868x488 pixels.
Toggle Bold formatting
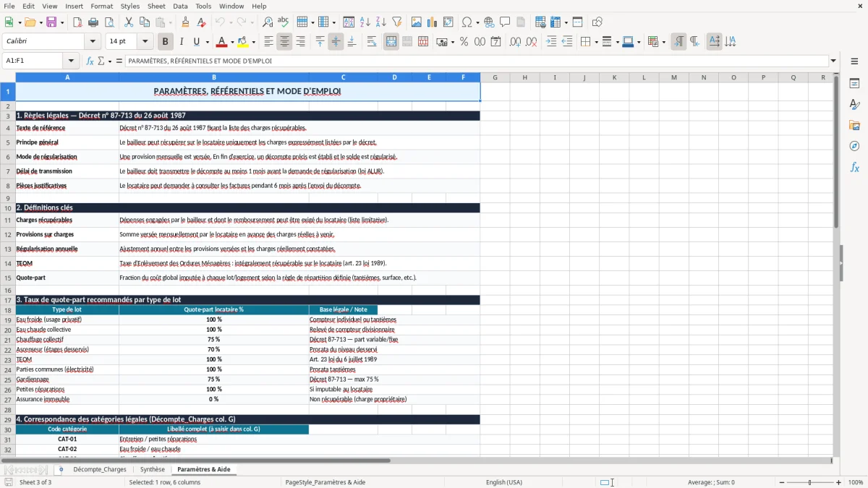coord(166,42)
